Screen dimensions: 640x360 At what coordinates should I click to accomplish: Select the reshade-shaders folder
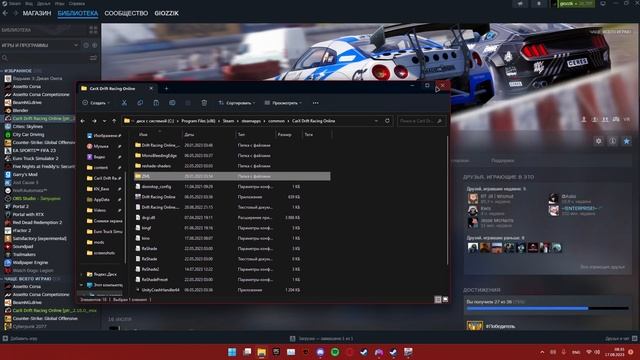156,166
